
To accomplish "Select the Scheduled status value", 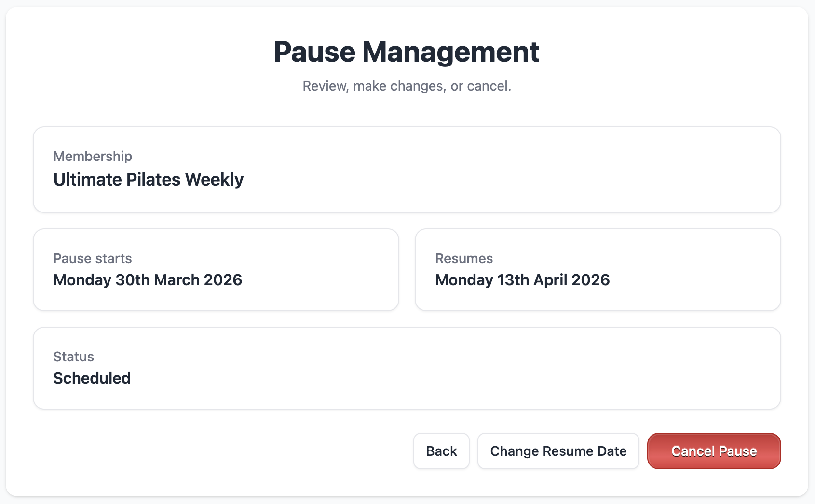I will tap(92, 378).
